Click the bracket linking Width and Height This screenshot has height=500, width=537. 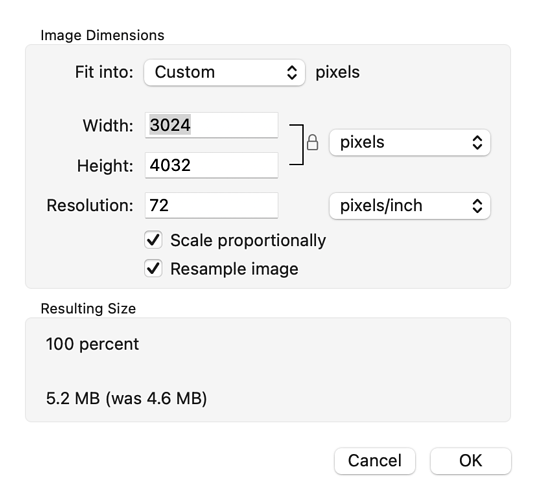pos(297,145)
